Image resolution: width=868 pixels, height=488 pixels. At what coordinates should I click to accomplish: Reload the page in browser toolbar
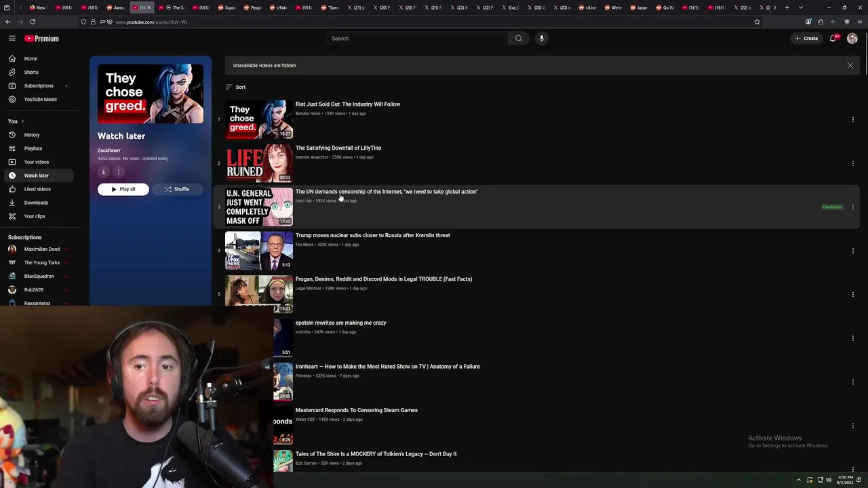pos(33,22)
